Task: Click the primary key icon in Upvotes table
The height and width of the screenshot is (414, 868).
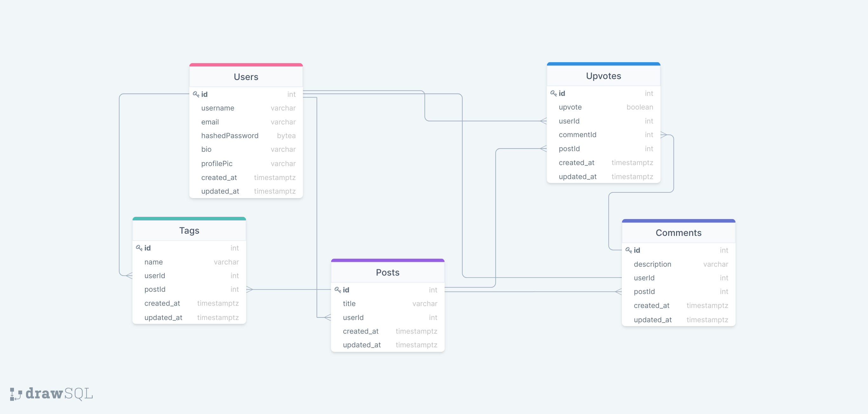Action: tap(553, 93)
